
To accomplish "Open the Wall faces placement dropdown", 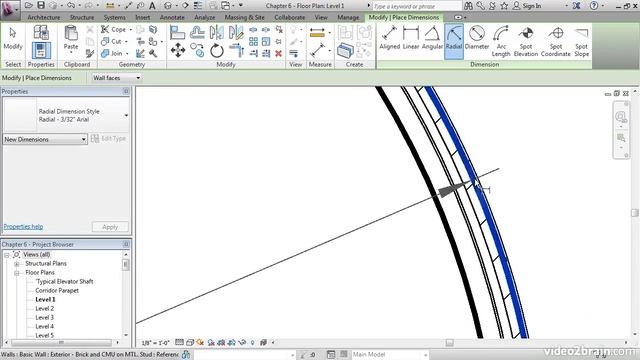I will pyautogui.click(x=116, y=78).
